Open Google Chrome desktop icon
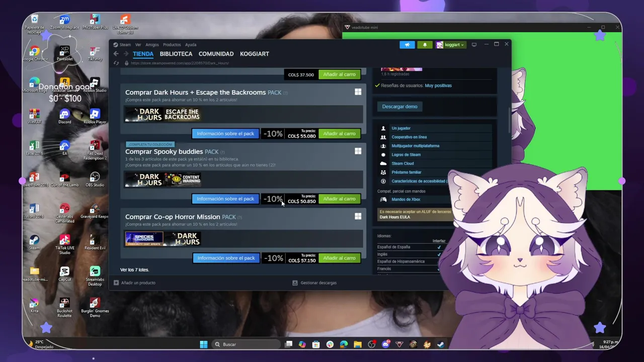The height and width of the screenshot is (362, 644). click(x=34, y=54)
